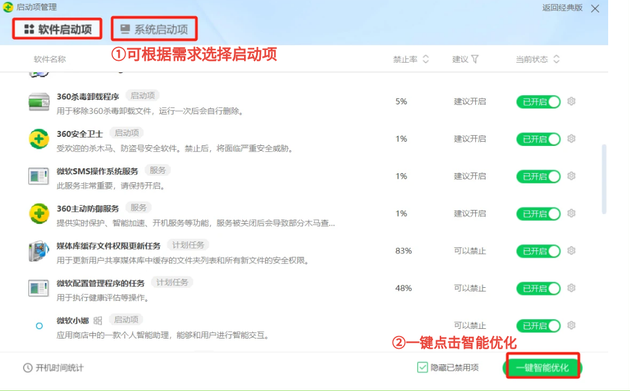Image resolution: width=630 pixels, height=391 pixels.
Task: Click the 48% 禁止率 value
Action: coord(403,288)
